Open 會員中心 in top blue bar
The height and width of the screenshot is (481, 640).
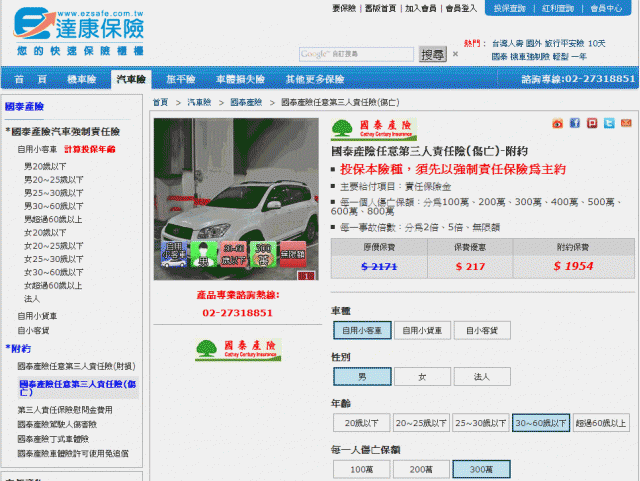(x=606, y=8)
